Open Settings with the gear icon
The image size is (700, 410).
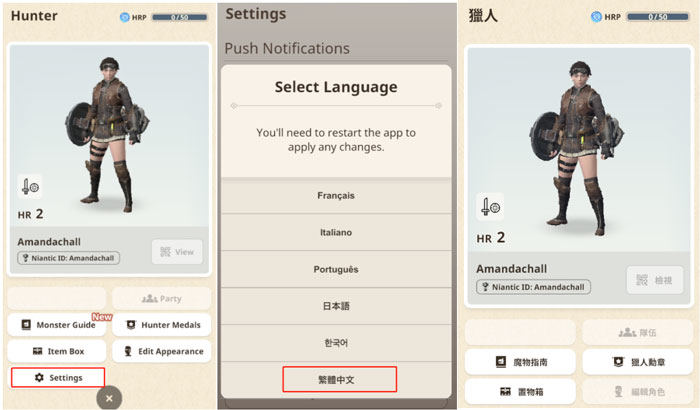click(x=58, y=377)
